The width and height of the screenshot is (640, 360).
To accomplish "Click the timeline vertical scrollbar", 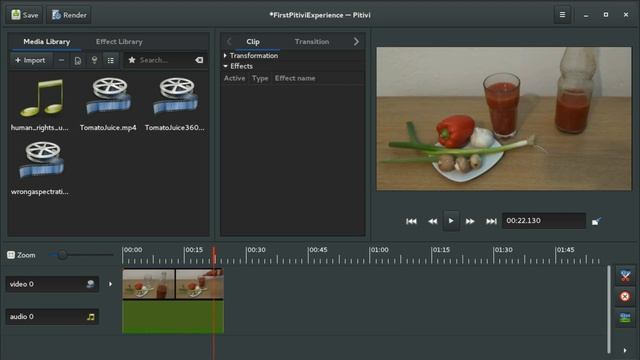I will click(609, 309).
